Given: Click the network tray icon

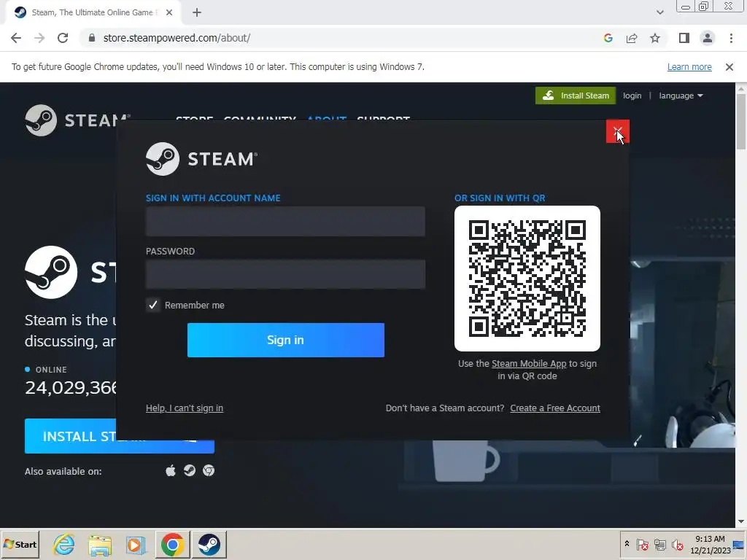Looking at the screenshot, I should coord(659,544).
